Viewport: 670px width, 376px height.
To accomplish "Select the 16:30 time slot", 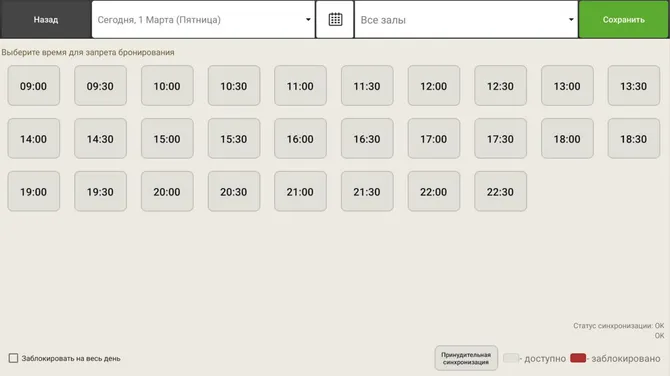I will click(367, 139).
